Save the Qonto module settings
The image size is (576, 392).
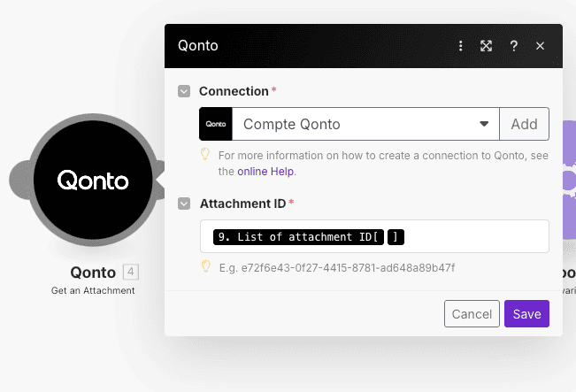526,314
